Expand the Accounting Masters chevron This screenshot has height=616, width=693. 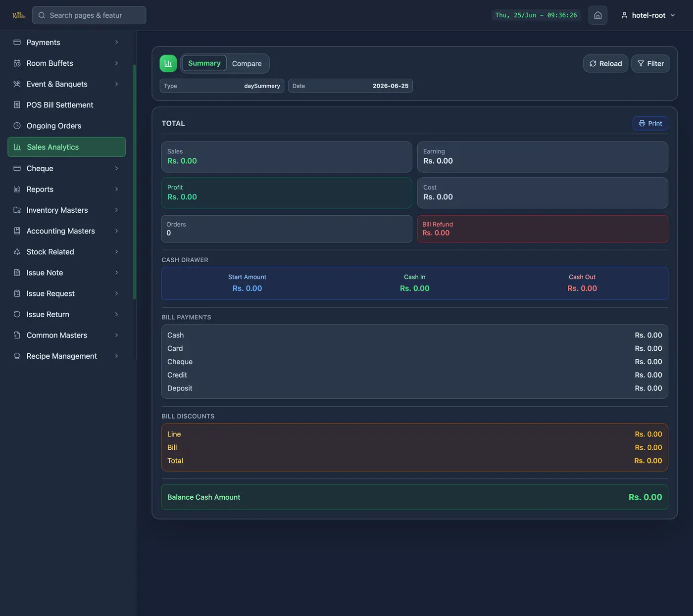(116, 231)
